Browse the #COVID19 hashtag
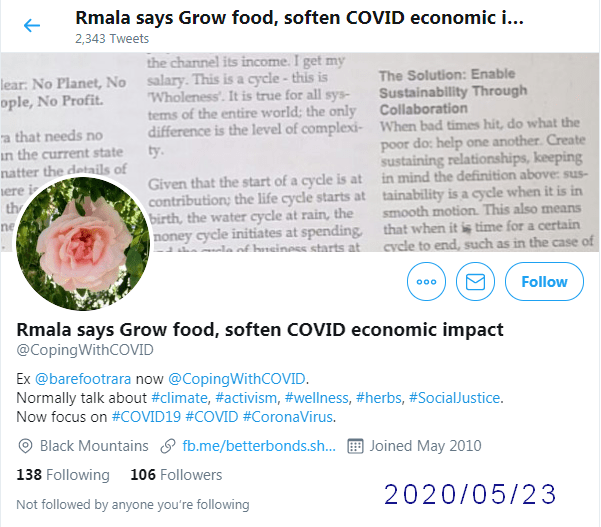 146,417
